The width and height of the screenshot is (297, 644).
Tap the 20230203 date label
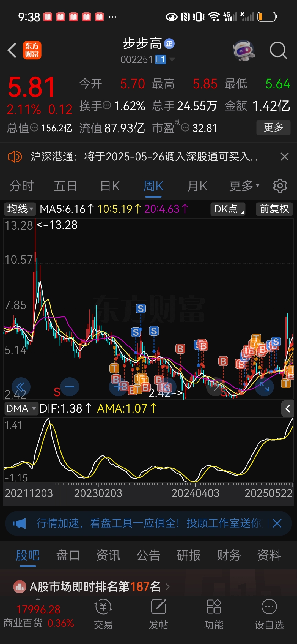98,493
